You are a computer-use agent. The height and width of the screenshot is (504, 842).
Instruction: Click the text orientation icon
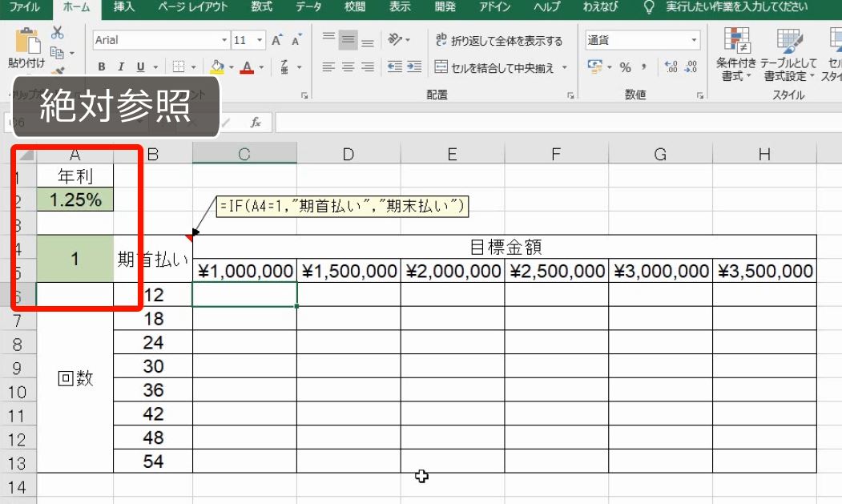click(395, 39)
